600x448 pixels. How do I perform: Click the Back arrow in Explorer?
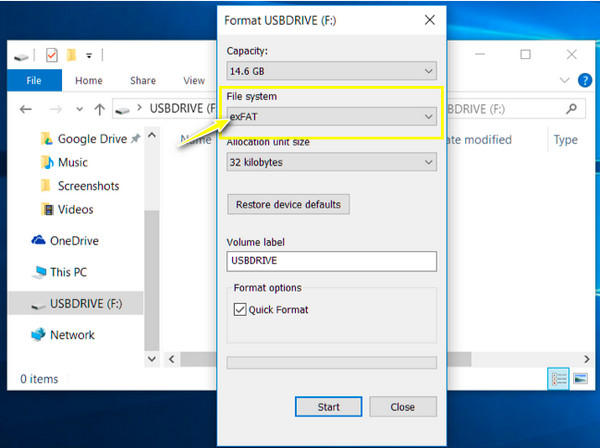[26, 109]
